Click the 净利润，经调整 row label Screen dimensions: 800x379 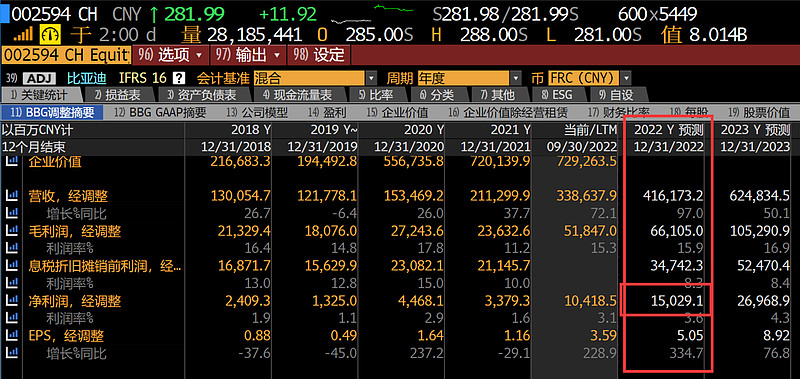75,301
